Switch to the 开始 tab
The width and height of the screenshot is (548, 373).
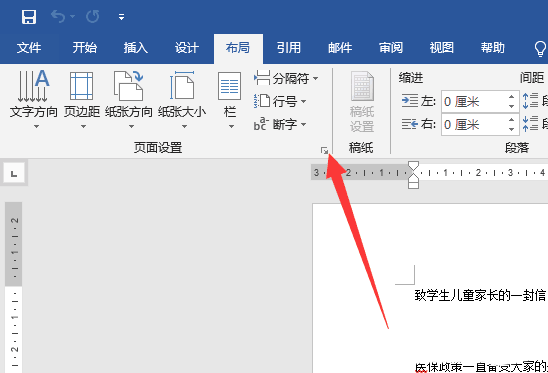(x=85, y=48)
